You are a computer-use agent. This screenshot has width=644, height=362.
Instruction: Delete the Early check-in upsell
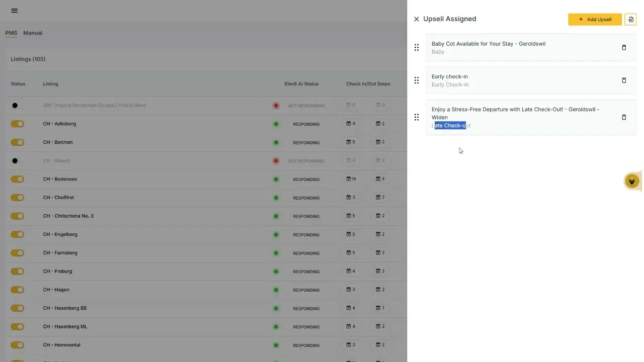pyautogui.click(x=624, y=80)
